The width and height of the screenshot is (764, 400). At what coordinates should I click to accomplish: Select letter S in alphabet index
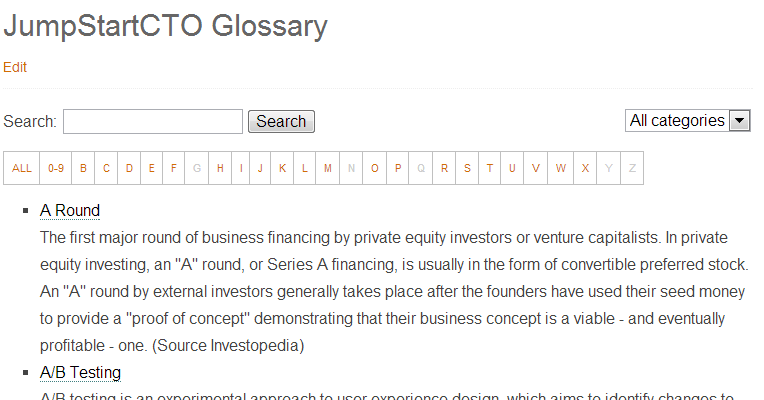click(467, 168)
